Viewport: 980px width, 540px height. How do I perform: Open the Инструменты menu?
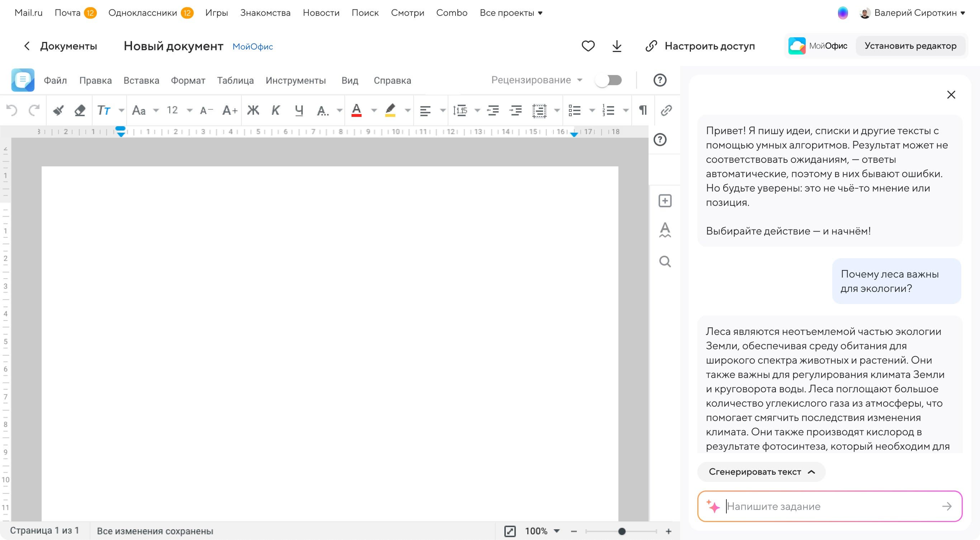(x=296, y=81)
